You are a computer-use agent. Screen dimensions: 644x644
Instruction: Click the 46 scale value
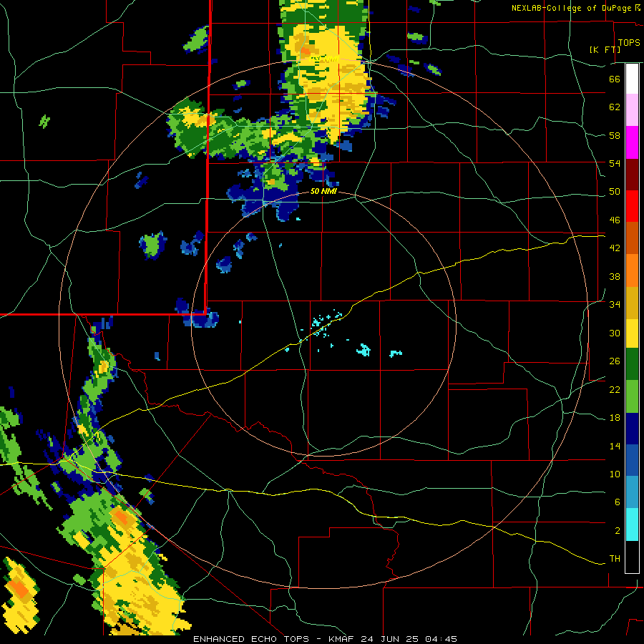[615, 220]
